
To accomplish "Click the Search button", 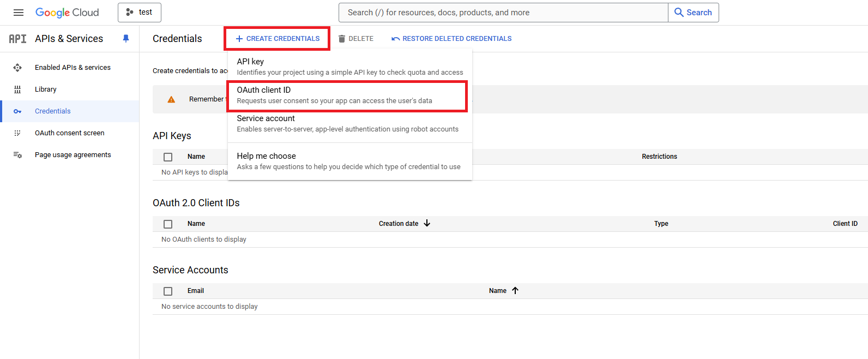I will (x=694, y=13).
